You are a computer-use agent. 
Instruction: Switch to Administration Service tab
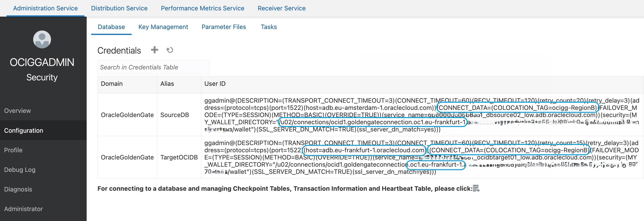coord(45,8)
